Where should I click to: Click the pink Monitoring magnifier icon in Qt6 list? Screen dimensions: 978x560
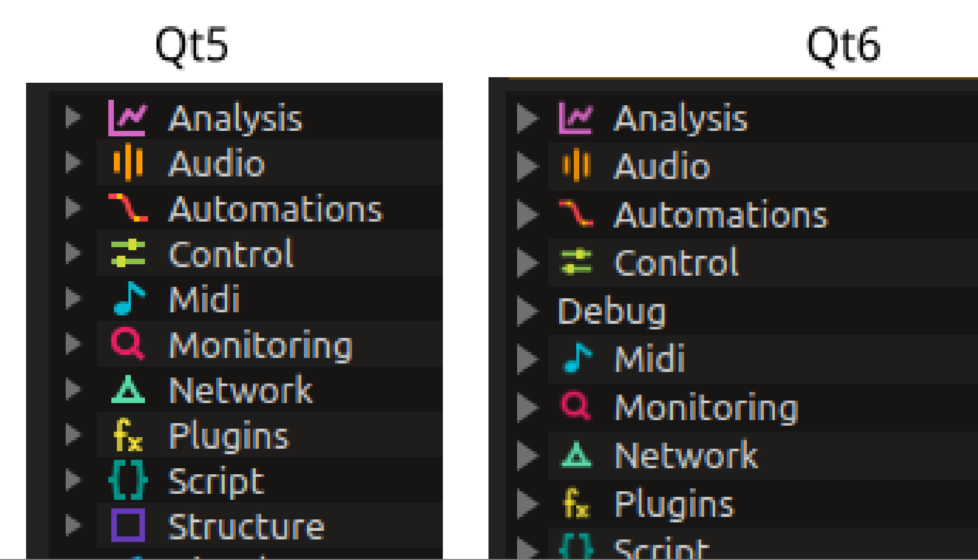coord(576,406)
